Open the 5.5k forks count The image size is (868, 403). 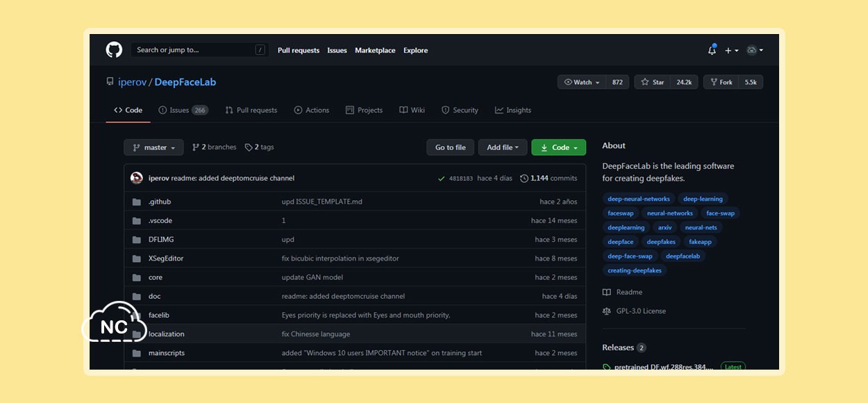751,82
